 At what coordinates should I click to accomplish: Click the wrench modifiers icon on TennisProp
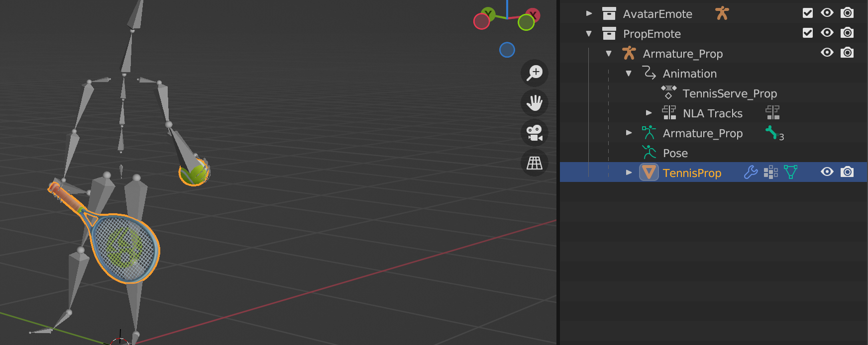point(751,172)
